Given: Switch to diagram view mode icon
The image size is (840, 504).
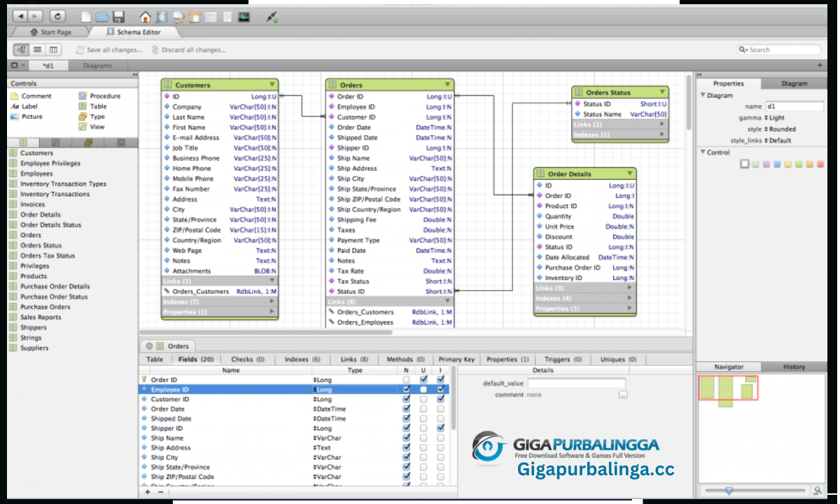Looking at the screenshot, I should pos(21,50).
